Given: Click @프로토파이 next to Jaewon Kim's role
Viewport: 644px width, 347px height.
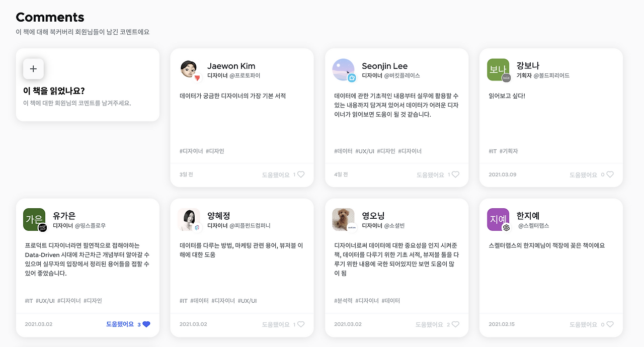Looking at the screenshot, I should (x=246, y=75).
